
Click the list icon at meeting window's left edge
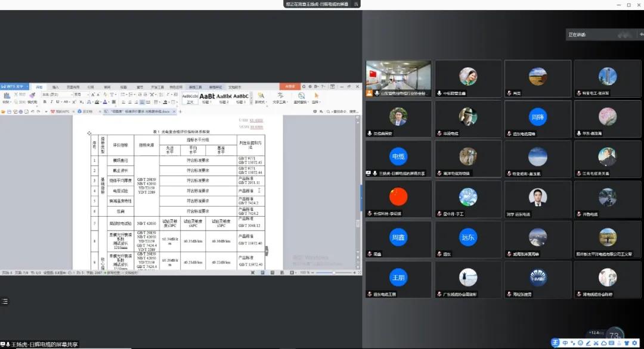click(x=5, y=301)
